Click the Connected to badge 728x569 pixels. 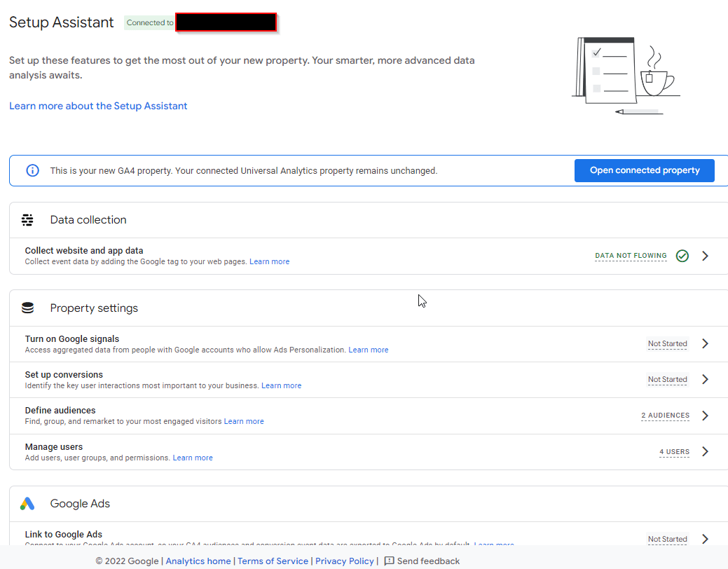pyautogui.click(x=150, y=22)
